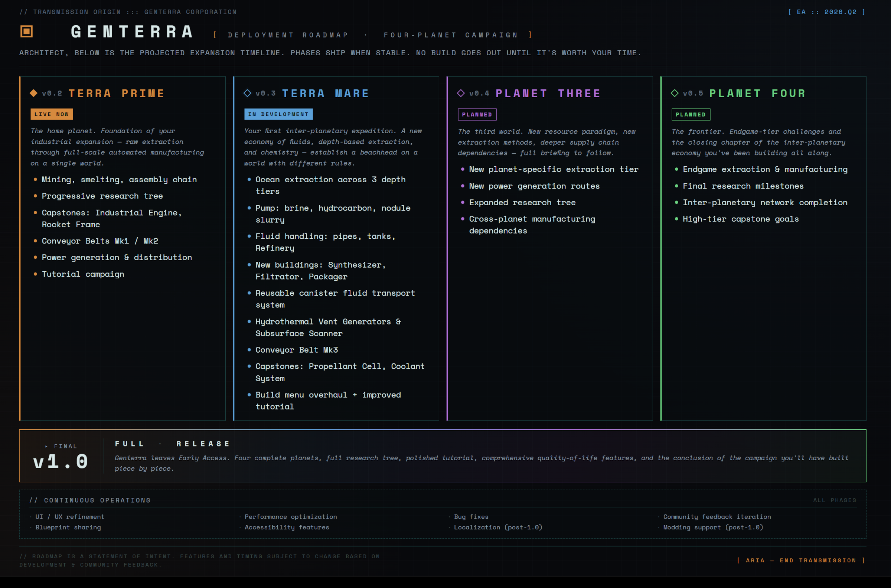Click 'New planet-specific extraction tier' item
This screenshot has width=891, height=588.
click(554, 170)
